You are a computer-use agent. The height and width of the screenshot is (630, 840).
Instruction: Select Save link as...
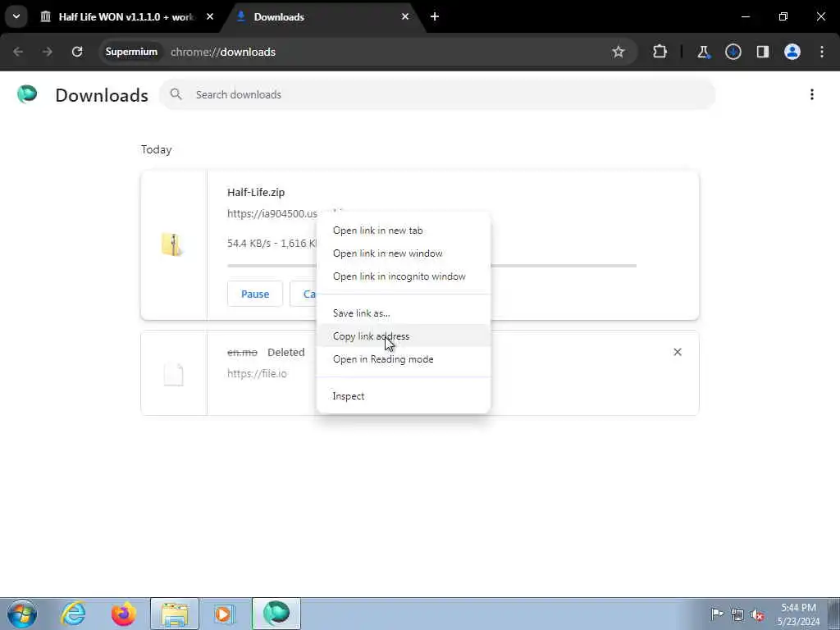pyautogui.click(x=404, y=313)
